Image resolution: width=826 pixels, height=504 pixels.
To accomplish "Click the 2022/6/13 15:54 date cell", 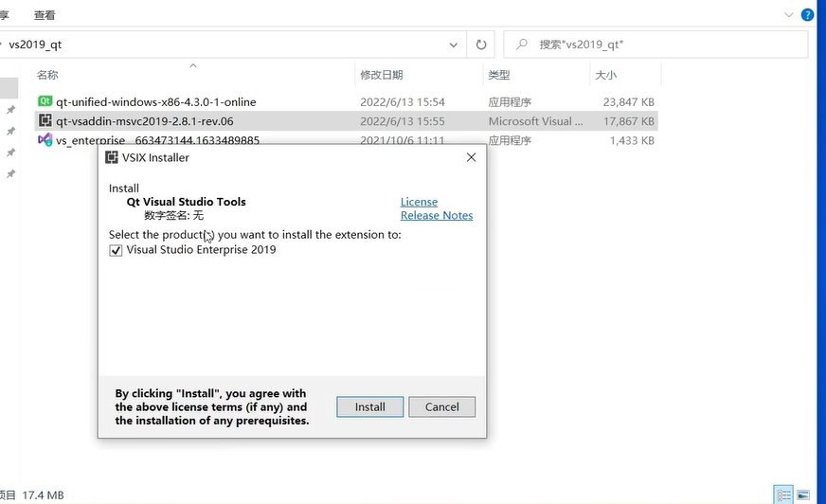I will pos(403,101).
